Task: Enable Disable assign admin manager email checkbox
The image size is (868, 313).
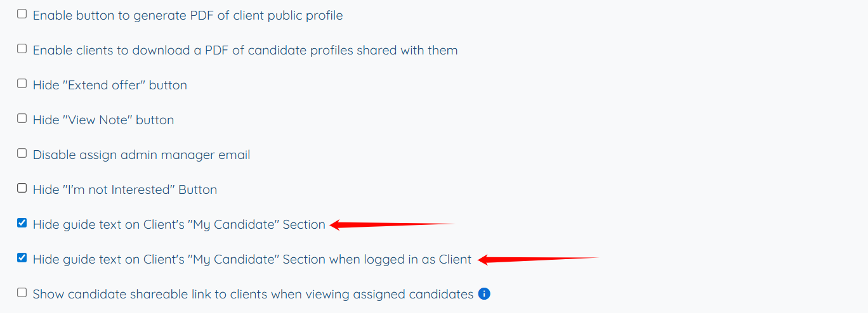Action: pyautogui.click(x=22, y=153)
